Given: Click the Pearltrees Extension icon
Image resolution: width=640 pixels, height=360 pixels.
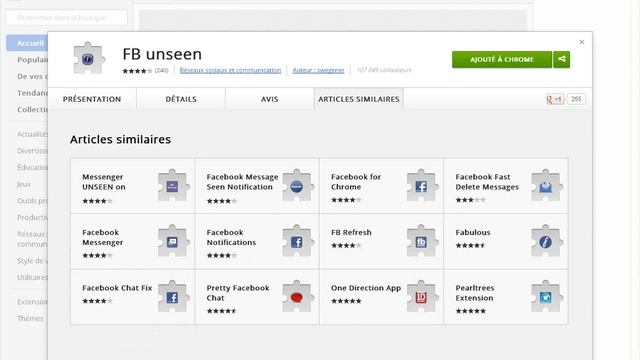Looking at the screenshot, I should (547, 297).
